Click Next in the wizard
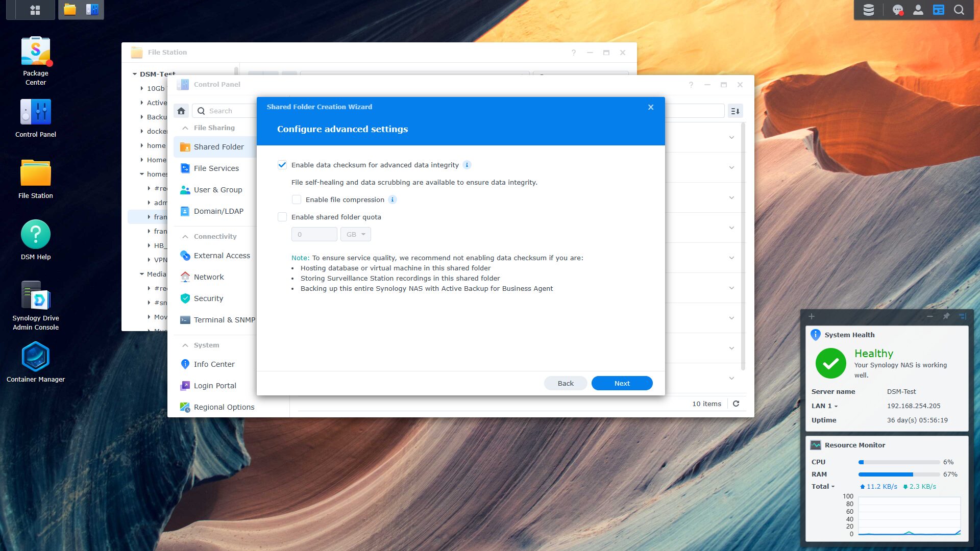The image size is (980, 551). pos(622,383)
